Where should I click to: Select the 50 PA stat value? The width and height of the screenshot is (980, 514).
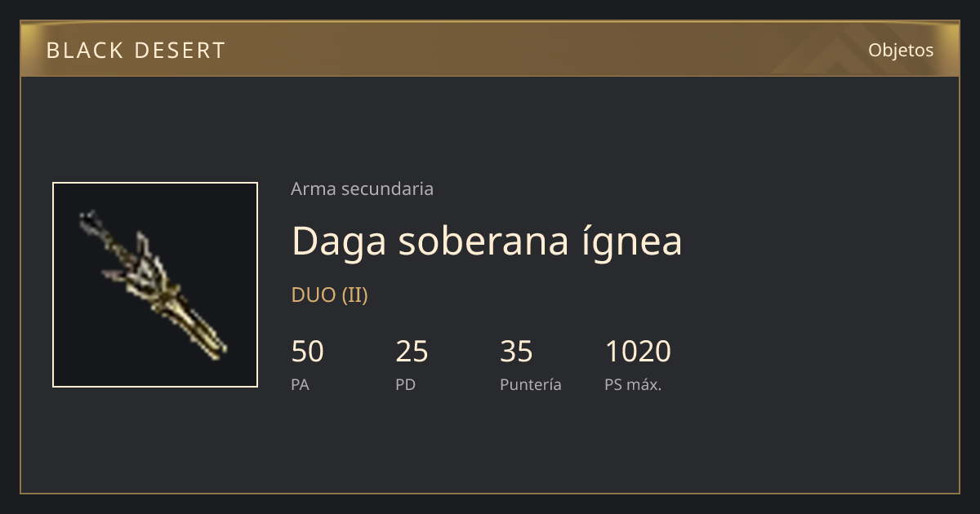click(307, 352)
